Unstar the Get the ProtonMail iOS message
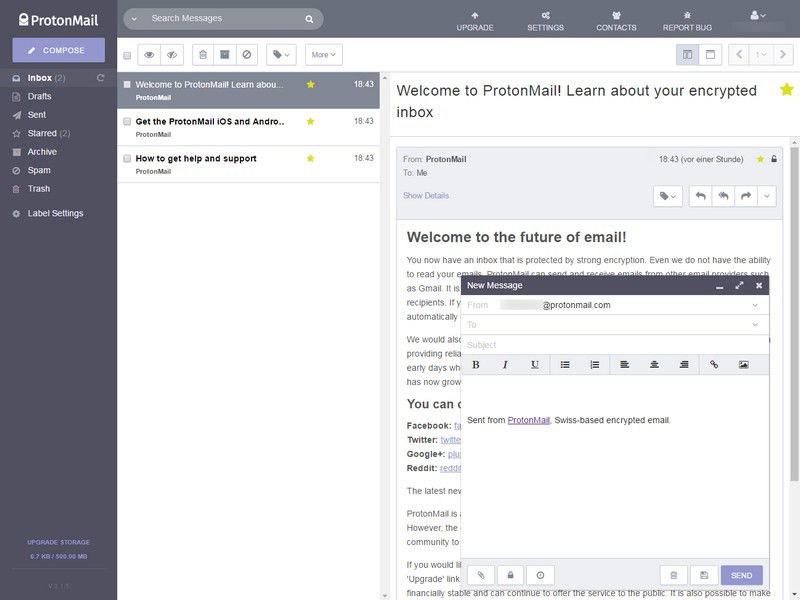 click(310, 121)
